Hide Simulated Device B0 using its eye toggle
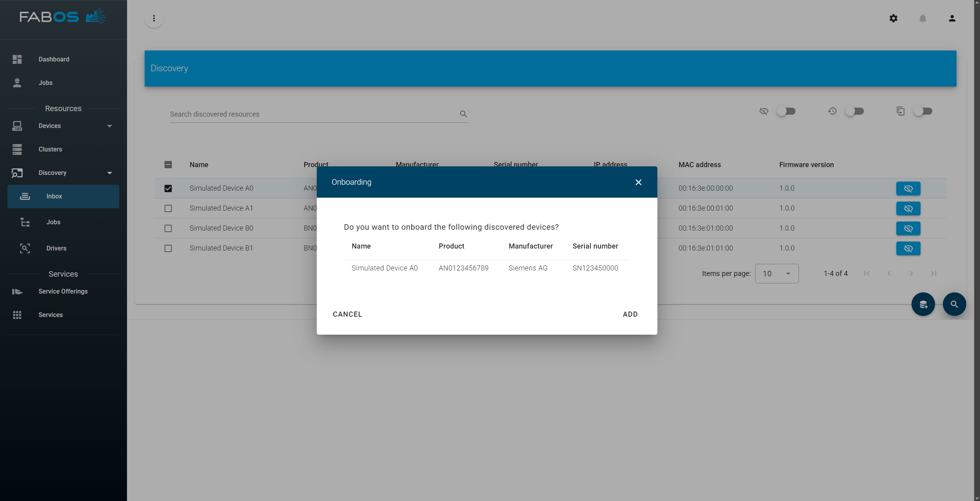The height and width of the screenshot is (501, 980). 908,228
